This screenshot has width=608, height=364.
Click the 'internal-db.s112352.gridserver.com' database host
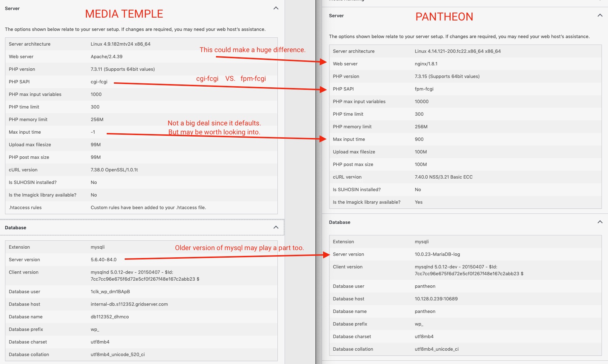pyautogui.click(x=129, y=304)
